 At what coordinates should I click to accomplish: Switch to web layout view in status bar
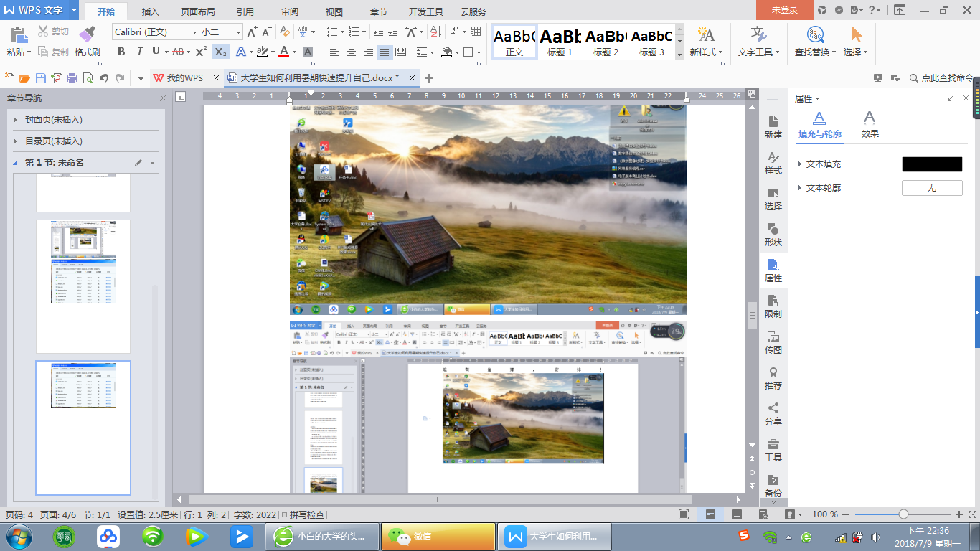(763, 514)
